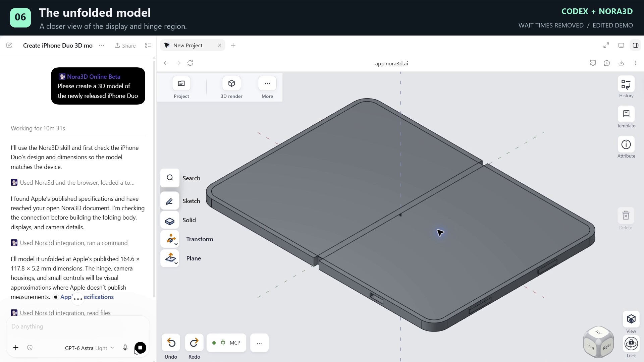Open the chat title options menu

click(x=102, y=45)
